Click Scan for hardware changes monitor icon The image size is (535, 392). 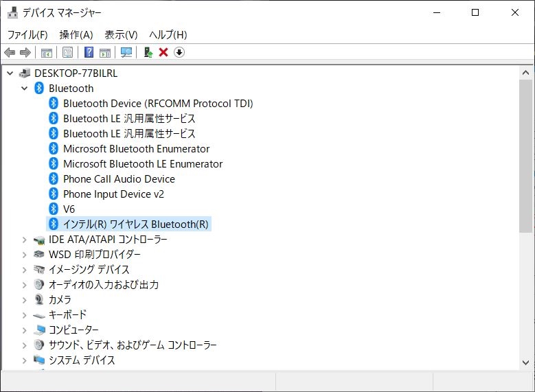point(126,52)
